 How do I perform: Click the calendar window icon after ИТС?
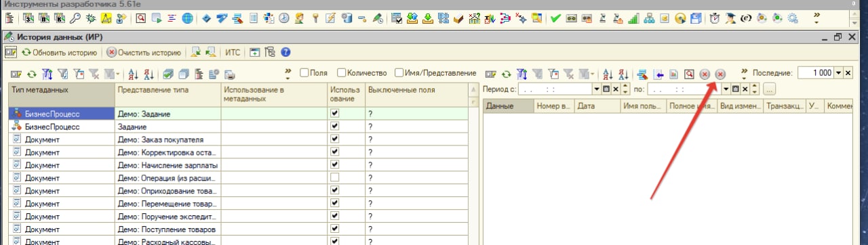click(255, 52)
